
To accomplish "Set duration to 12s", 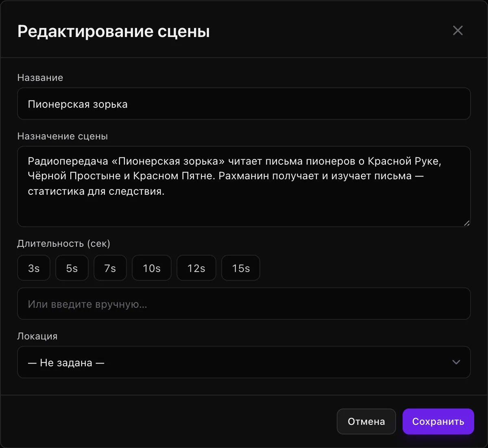I will (196, 268).
